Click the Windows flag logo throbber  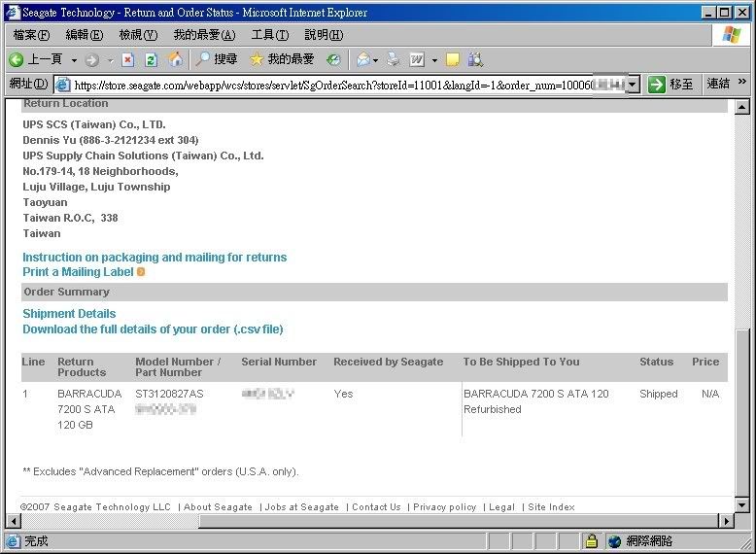732,35
